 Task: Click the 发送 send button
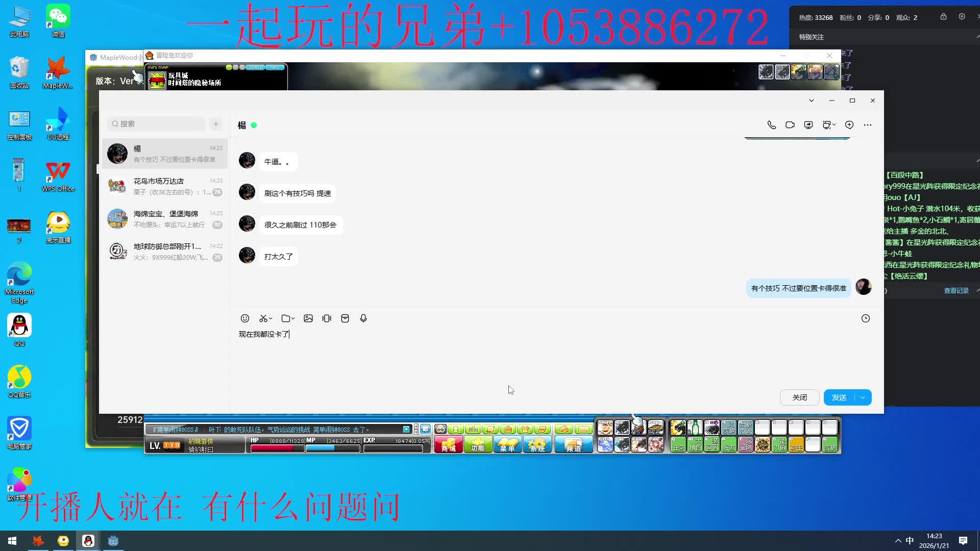click(839, 397)
